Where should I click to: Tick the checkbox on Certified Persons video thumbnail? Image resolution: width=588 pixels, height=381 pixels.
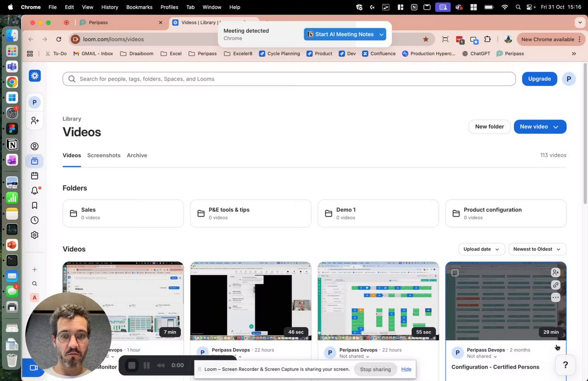pyautogui.click(x=455, y=273)
